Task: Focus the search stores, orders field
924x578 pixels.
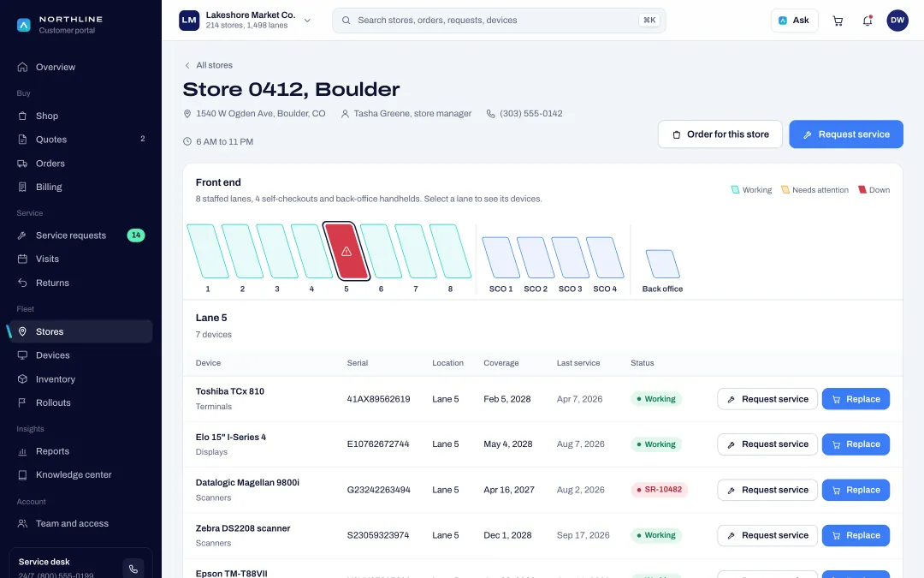Action: click(499, 20)
